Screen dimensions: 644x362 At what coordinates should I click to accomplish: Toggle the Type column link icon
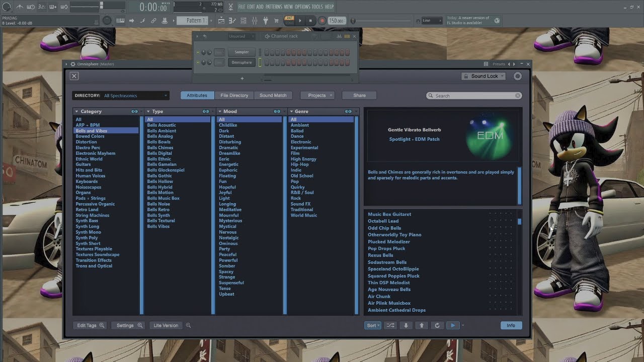point(206,111)
